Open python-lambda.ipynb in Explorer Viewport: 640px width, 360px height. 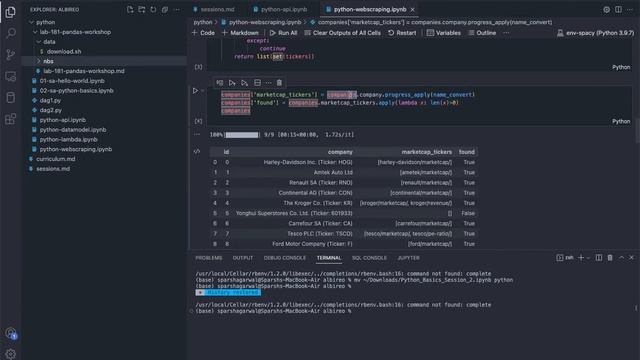[69, 140]
